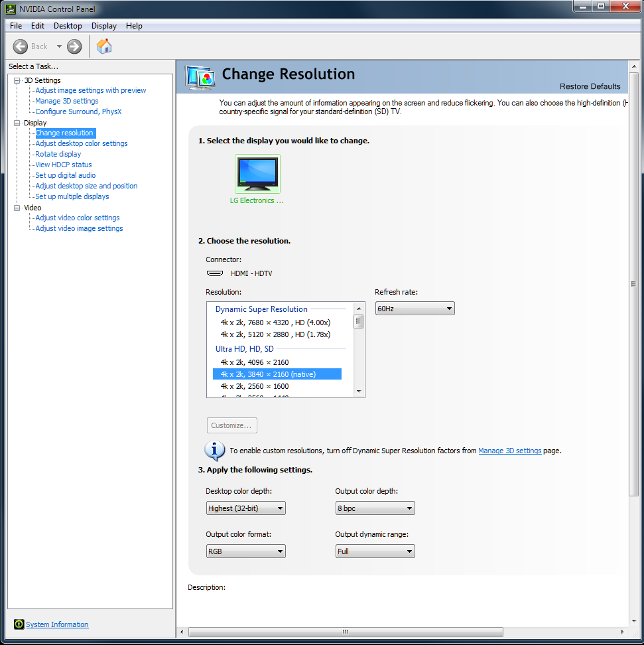Click main panel scroll down arrow
Image resolution: width=644 pixels, height=645 pixels.
point(633,620)
